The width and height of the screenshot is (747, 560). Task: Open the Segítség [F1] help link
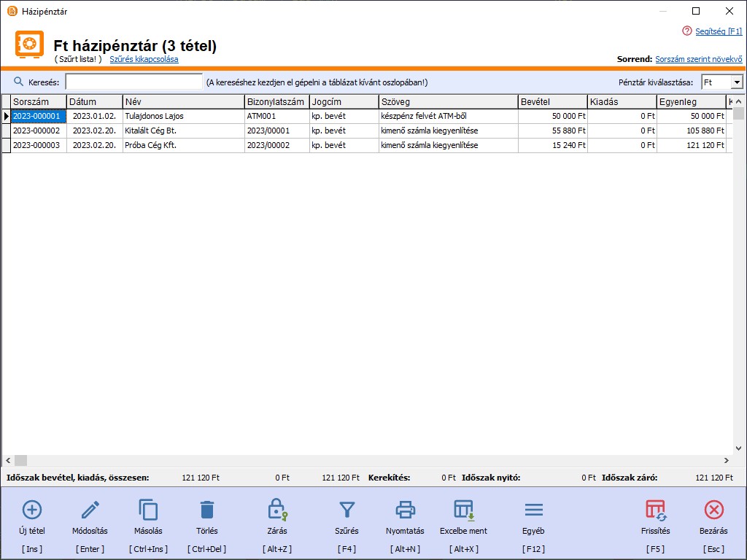point(719,31)
